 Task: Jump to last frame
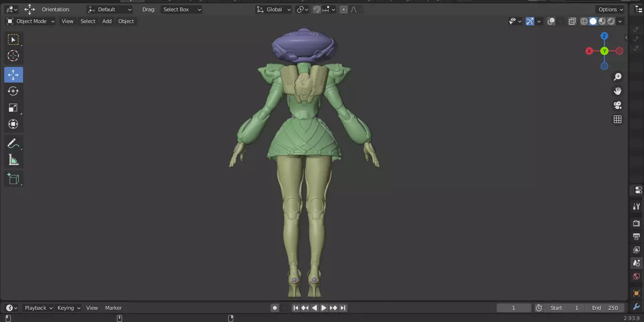[343, 308]
